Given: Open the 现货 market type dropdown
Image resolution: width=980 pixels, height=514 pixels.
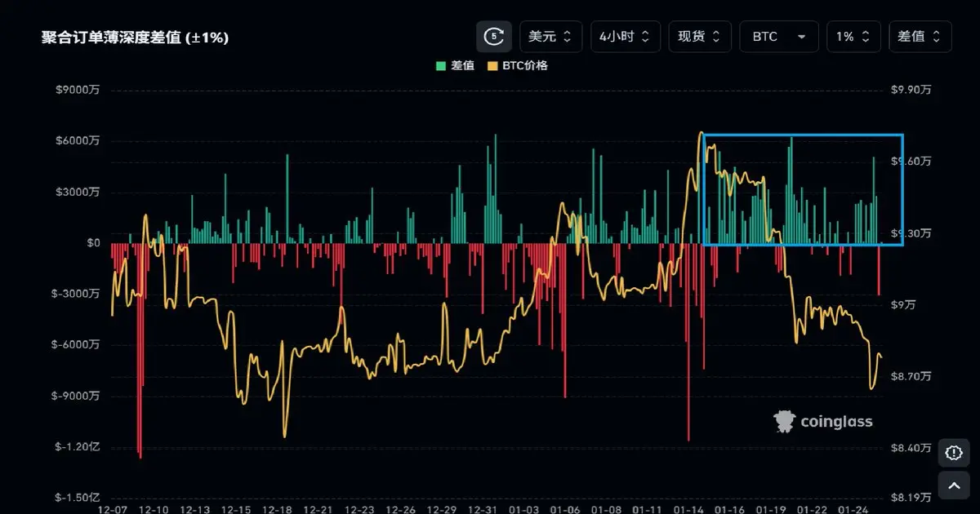Looking at the screenshot, I should (x=700, y=37).
